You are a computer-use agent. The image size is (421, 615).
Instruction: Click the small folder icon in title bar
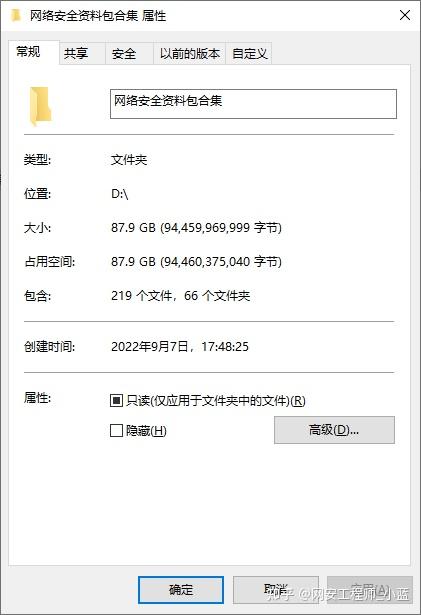[16, 16]
